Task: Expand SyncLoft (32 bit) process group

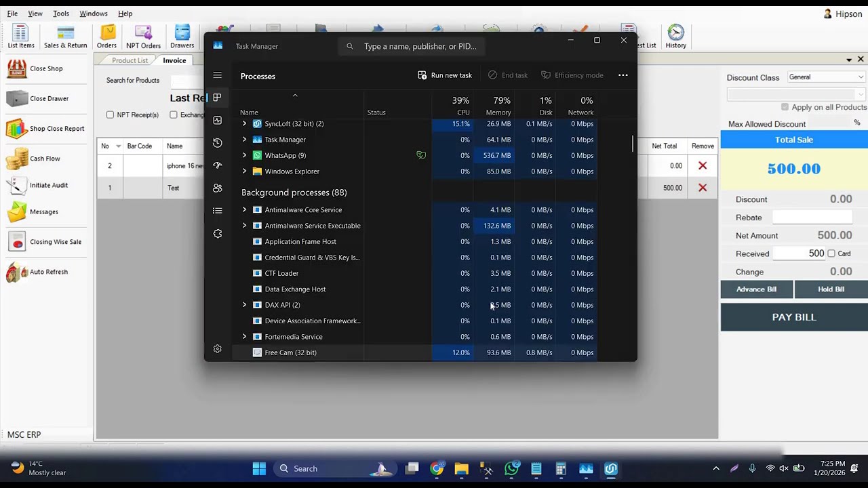Action: pos(244,124)
